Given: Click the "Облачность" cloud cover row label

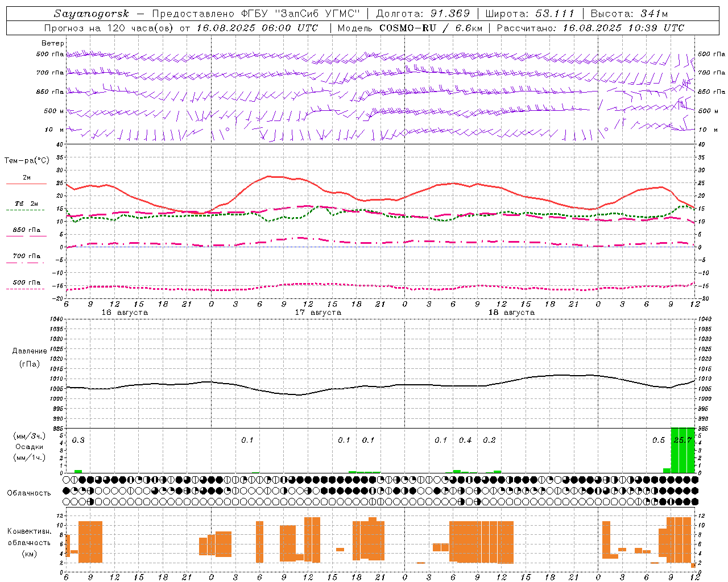Looking at the screenshot, I should [29, 493].
